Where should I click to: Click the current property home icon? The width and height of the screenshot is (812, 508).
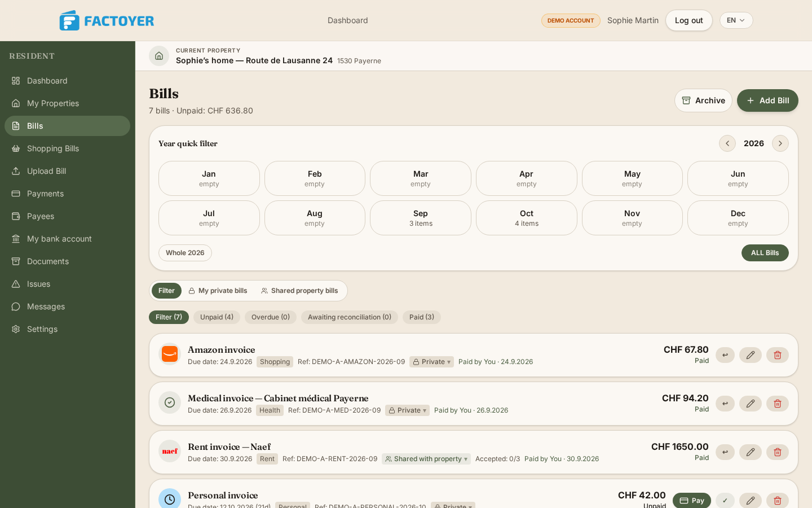pos(159,56)
